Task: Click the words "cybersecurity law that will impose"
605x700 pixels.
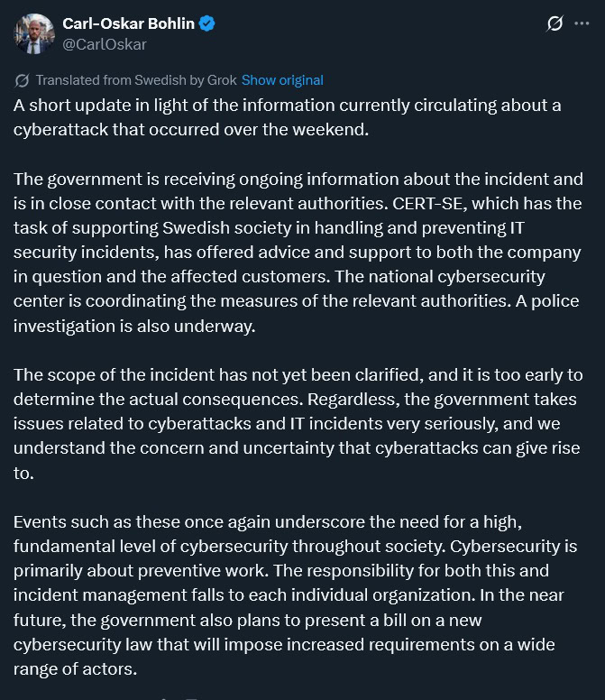Action: [133, 644]
